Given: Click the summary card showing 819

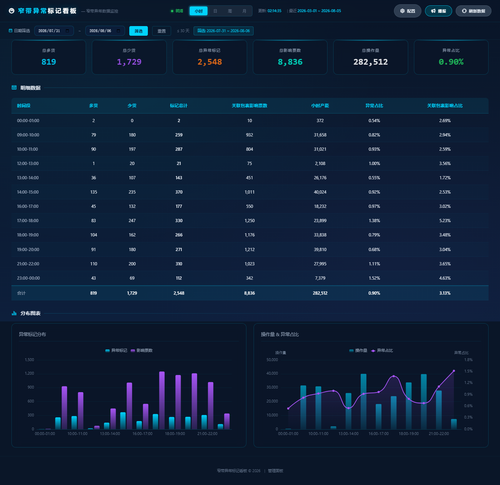Looking at the screenshot, I should coord(49,57).
